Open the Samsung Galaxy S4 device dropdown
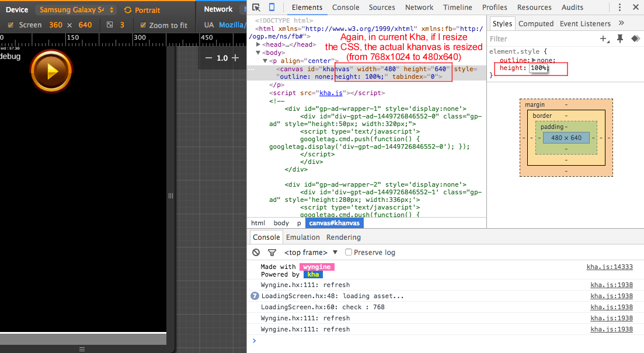Image resolution: width=644 pixels, height=353 pixels. pyautogui.click(x=76, y=10)
